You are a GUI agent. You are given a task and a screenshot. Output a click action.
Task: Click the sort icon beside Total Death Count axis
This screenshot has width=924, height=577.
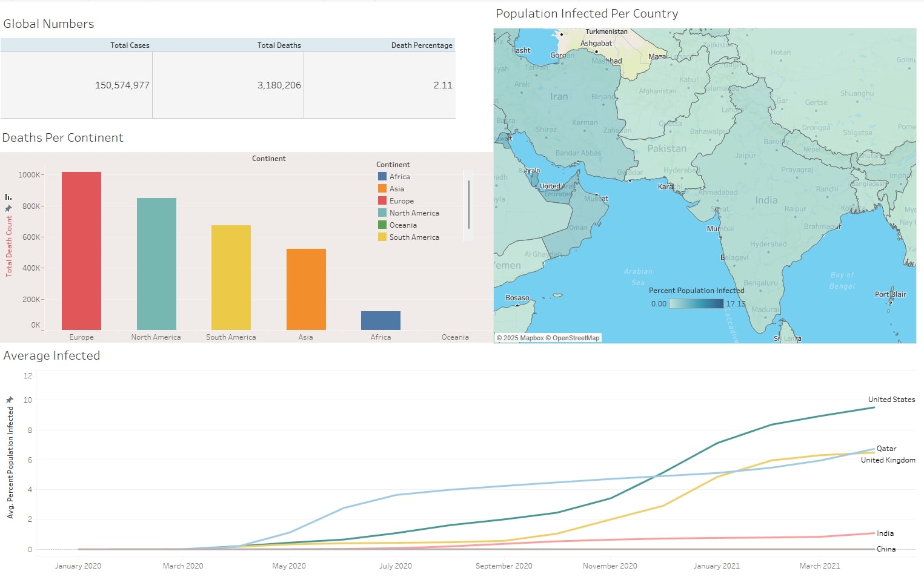pyautogui.click(x=8, y=197)
